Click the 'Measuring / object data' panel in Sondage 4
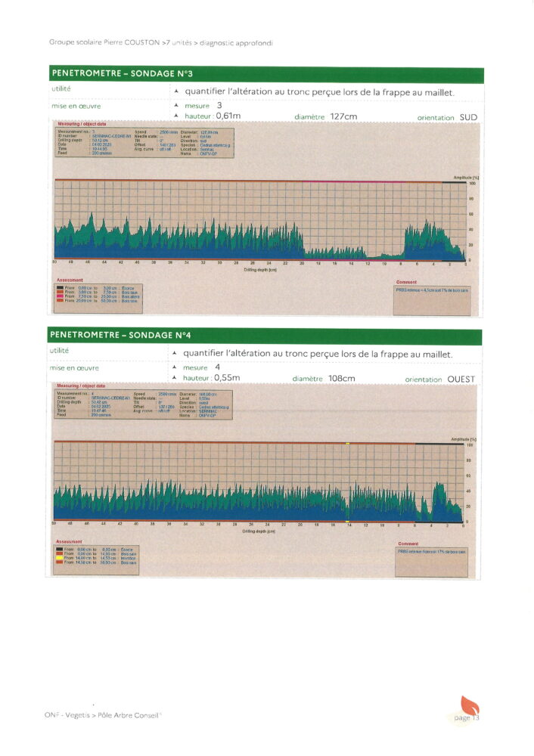The image size is (534, 756). point(144,403)
